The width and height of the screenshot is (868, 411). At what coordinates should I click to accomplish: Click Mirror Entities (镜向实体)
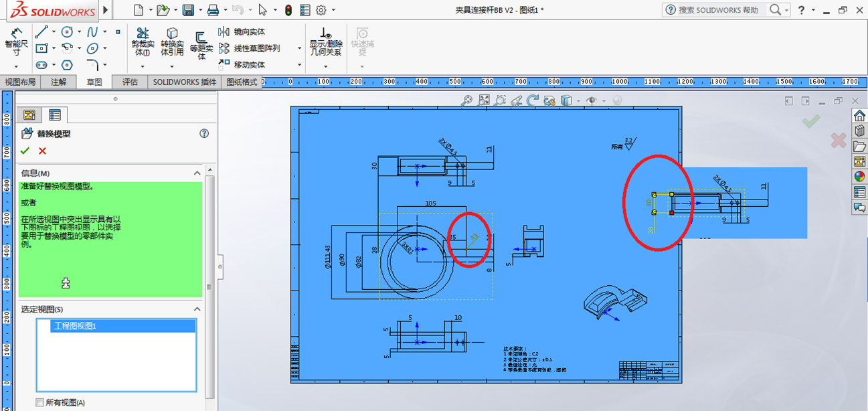[242, 31]
